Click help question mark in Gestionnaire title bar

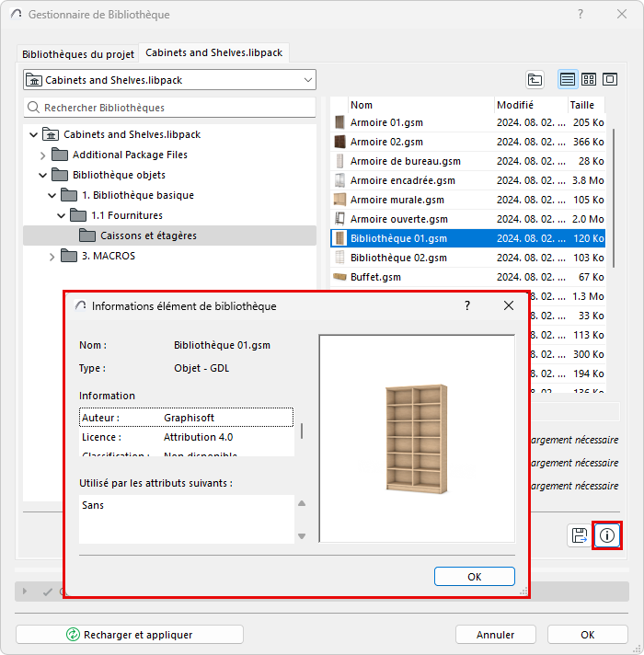(581, 14)
